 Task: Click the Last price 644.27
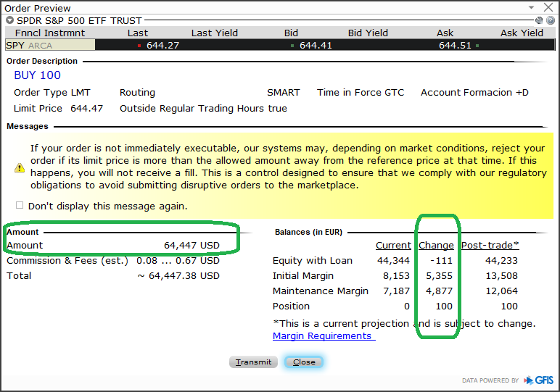pyautogui.click(x=162, y=45)
